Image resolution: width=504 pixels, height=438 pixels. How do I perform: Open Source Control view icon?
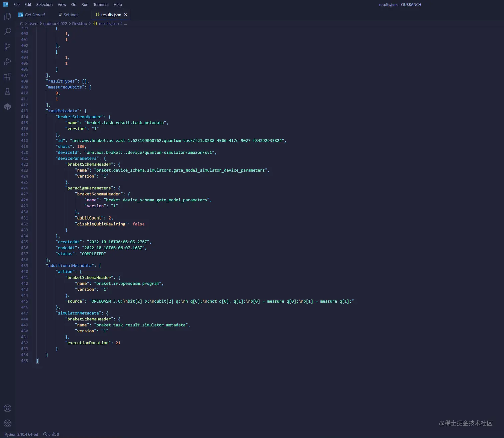click(7, 46)
